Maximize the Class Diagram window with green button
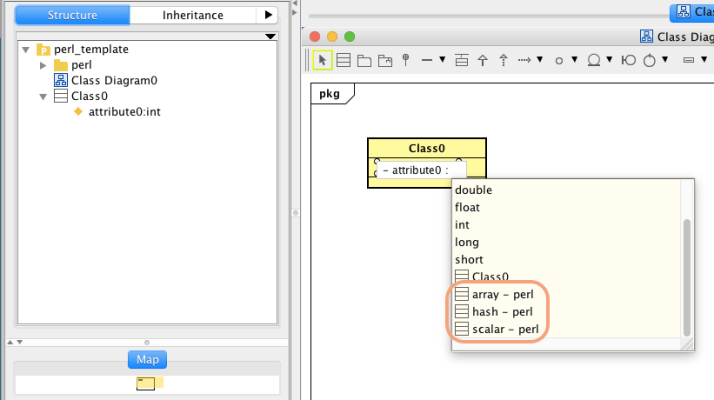Image resolution: width=714 pixels, height=400 pixels. (x=349, y=36)
